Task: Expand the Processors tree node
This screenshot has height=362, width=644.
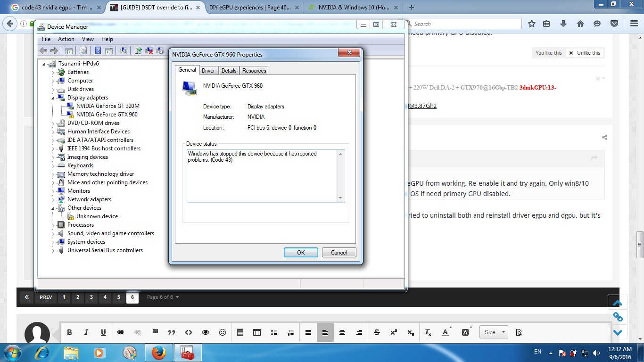Action: (x=53, y=225)
